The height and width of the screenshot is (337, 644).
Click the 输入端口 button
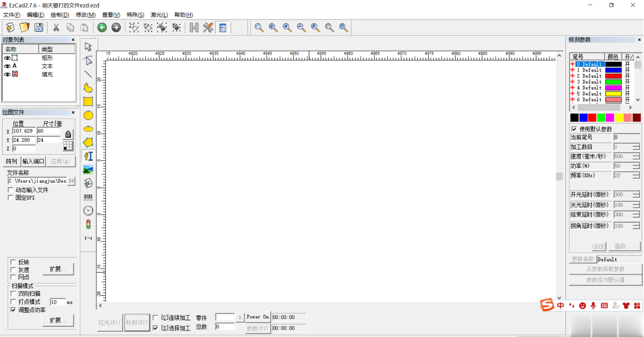(33, 161)
